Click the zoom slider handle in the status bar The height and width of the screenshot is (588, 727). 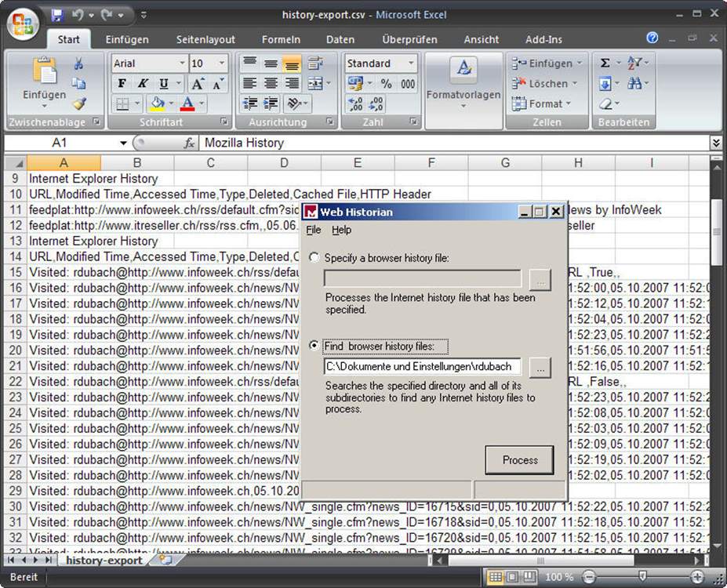642,576
